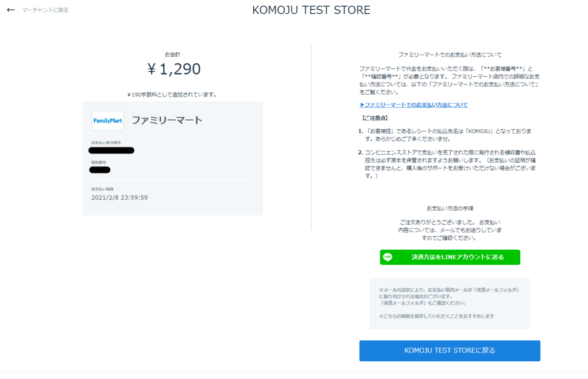Click the LINE icon on green button
Viewport: 588px width, 379px height.
coord(388,257)
